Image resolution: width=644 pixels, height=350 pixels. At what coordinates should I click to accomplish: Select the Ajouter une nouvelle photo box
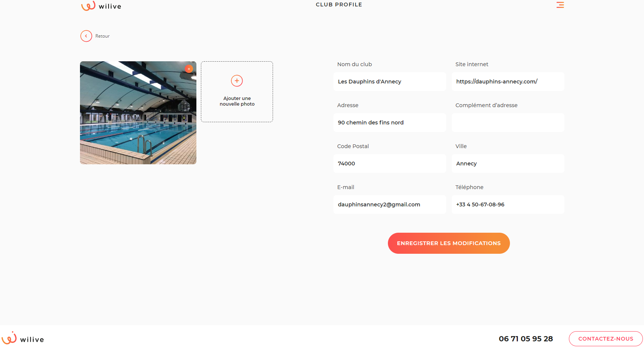[237, 92]
